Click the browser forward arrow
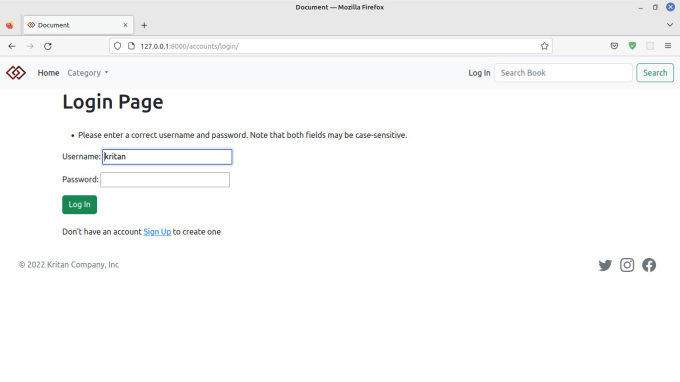 coord(30,46)
